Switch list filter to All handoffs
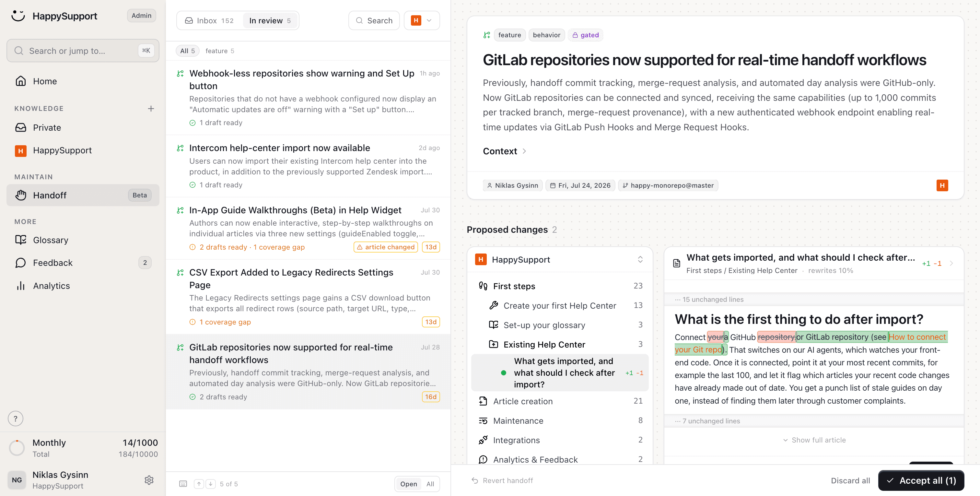This screenshot has height=496, width=980. click(430, 484)
